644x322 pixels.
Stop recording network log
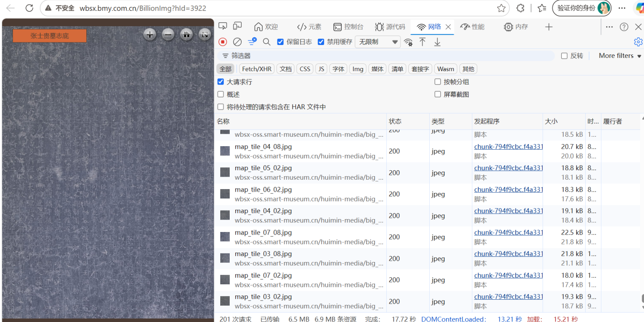click(222, 42)
